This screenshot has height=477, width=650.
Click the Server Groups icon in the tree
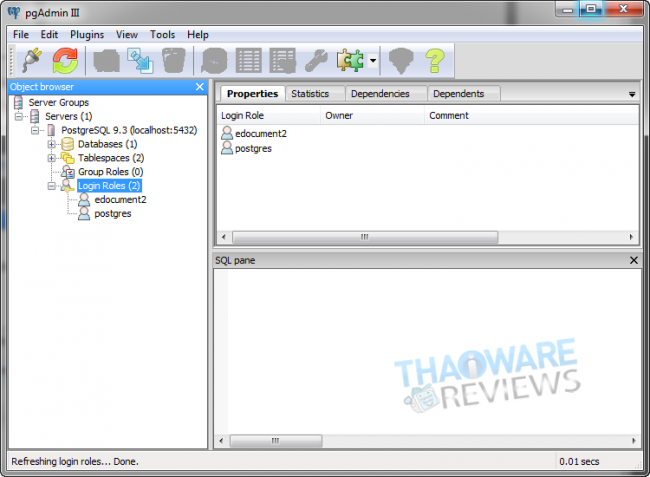(18, 102)
